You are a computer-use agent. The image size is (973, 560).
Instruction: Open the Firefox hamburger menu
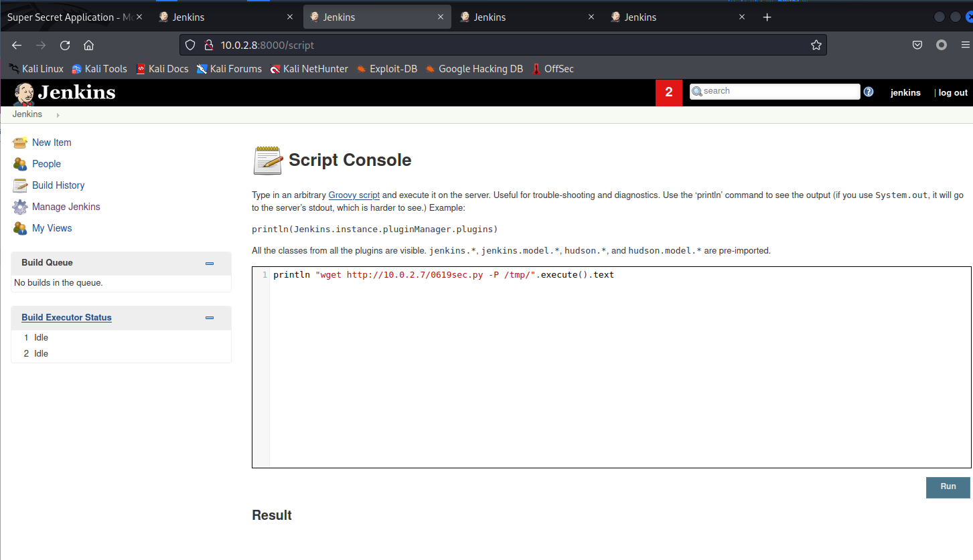coord(965,45)
